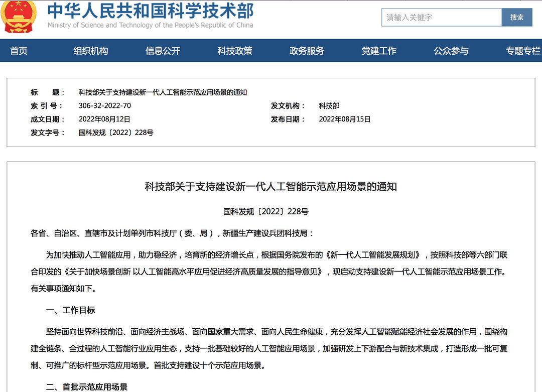542x392 pixels.
Task: Open the 组织机构 navigation menu
Action: tap(90, 51)
